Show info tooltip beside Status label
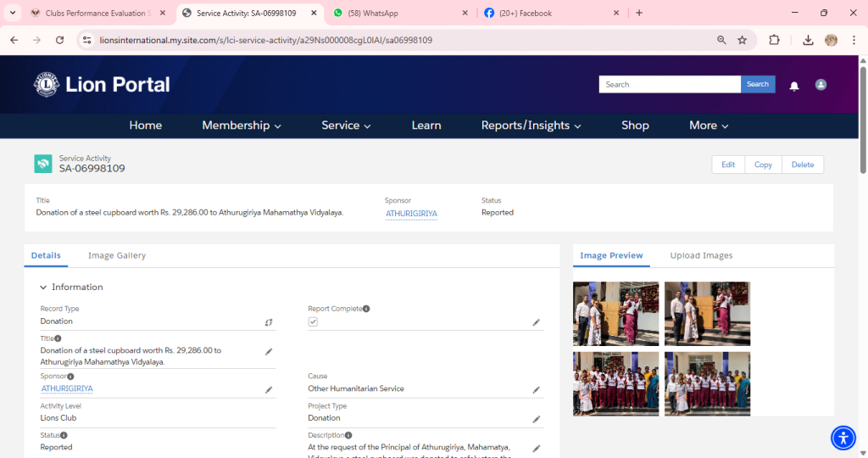 (x=64, y=435)
